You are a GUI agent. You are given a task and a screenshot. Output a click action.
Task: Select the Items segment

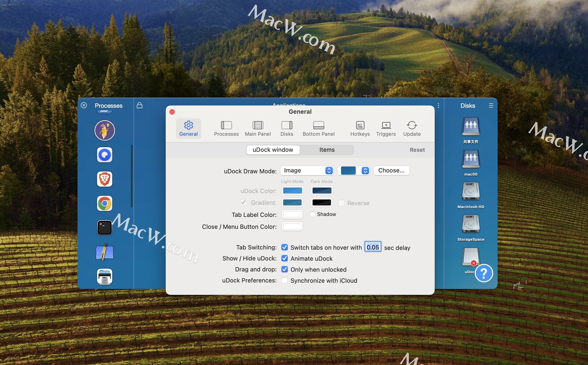click(x=327, y=150)
